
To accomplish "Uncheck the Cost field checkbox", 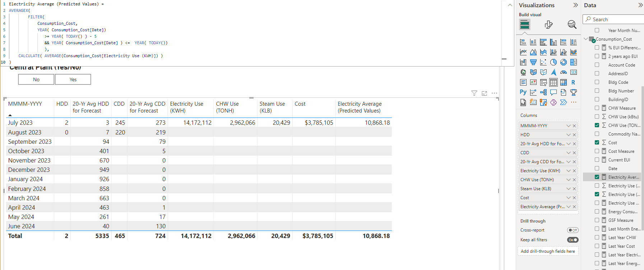I will pyautogui.click(x=597, y=143).
